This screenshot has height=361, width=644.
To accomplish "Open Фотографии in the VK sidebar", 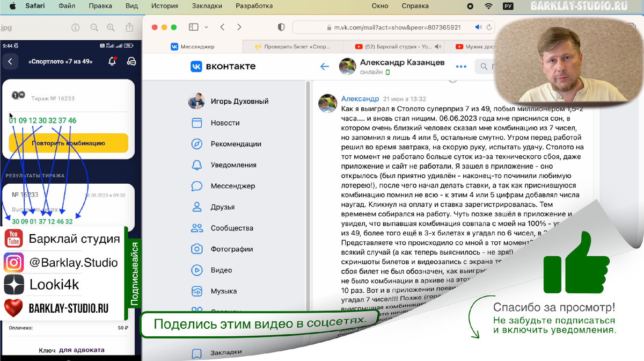I will 223,249.
